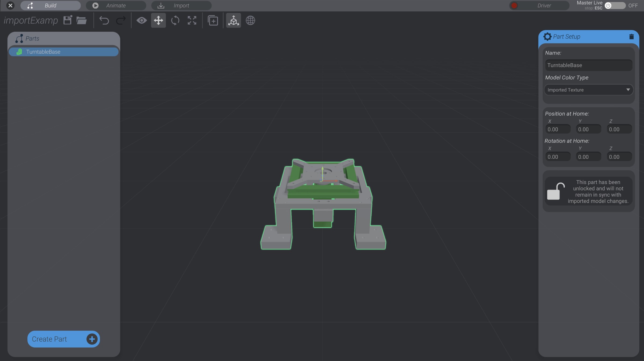The image size is (644, 361).
Task: Click the Save project icon
Action: 67,20
